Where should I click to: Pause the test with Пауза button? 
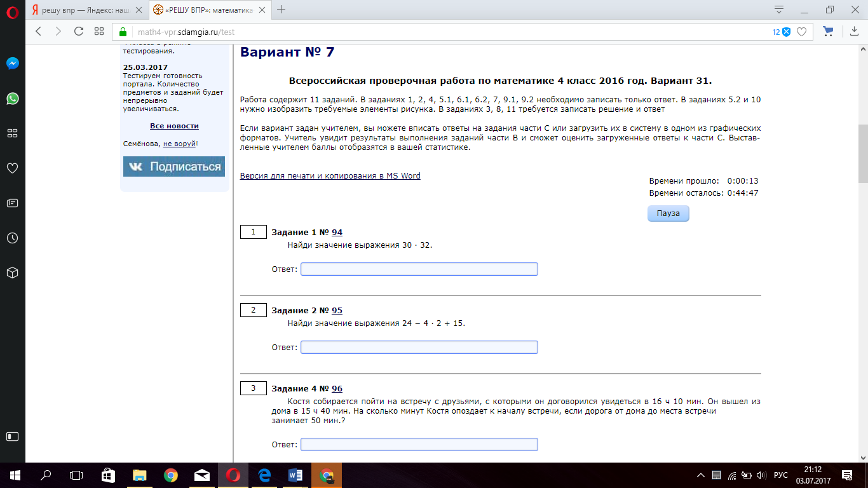pyautogui.click(x=668, y=213)
